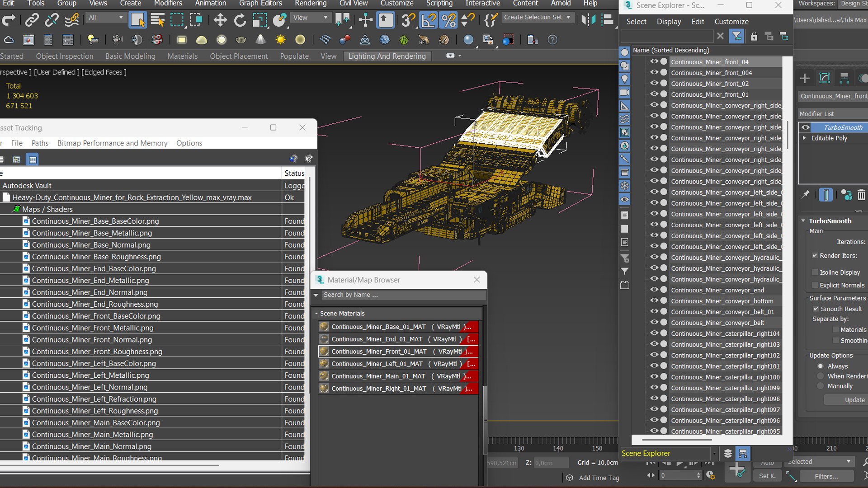Toggle the Smooth Result checkbox
Image resolution: width=868 pixels, height=488 pixels.
(816, 309)
